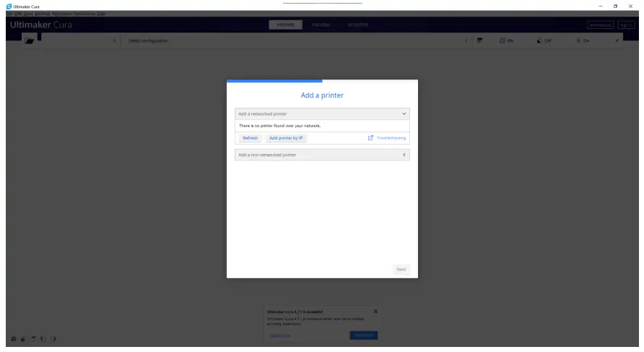This screenshot has height=352, width=644.
Task: Open the File menu
Action: tap(9, 14)
